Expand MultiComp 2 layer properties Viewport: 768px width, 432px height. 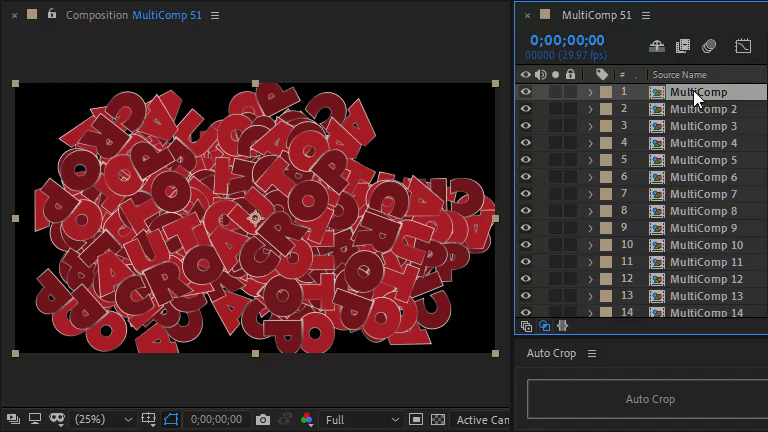click(590, 109)
